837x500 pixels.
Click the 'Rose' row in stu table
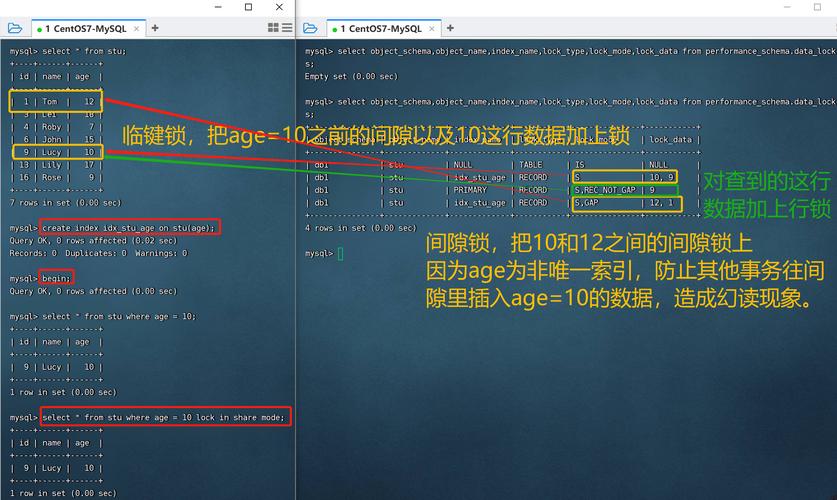point(56,178)
